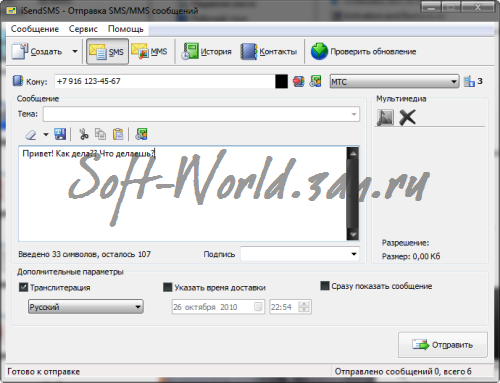This screenshot has height=383, width=500.
Task: Open the История (history) window
Action: [x=206, y=52]
